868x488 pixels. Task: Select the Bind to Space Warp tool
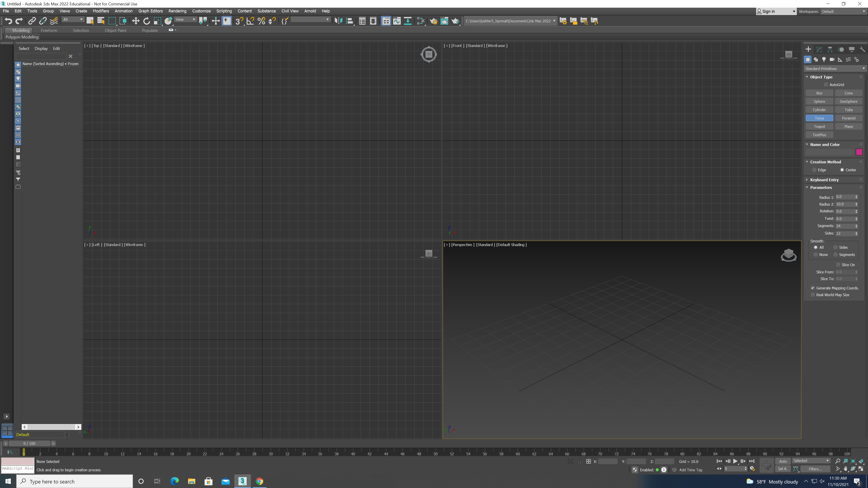54,21
